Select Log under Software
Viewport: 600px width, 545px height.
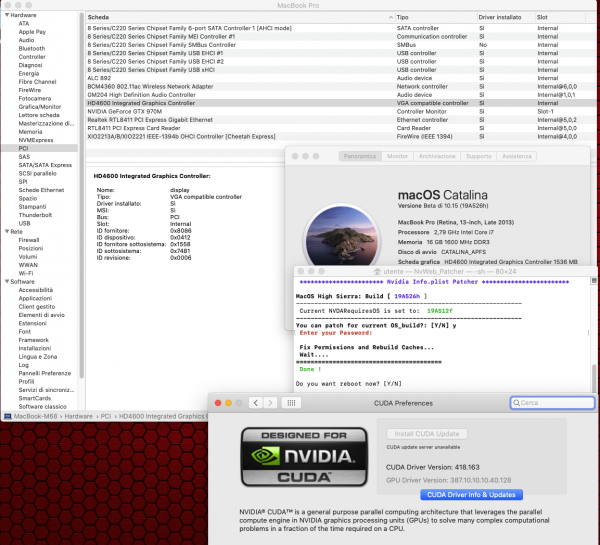point(23,365)
